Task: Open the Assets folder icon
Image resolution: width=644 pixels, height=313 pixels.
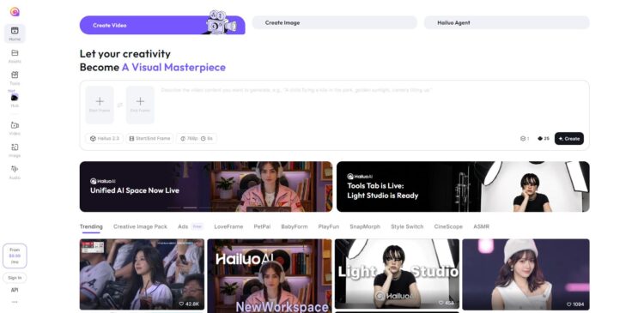Action: tap(15, 53)
